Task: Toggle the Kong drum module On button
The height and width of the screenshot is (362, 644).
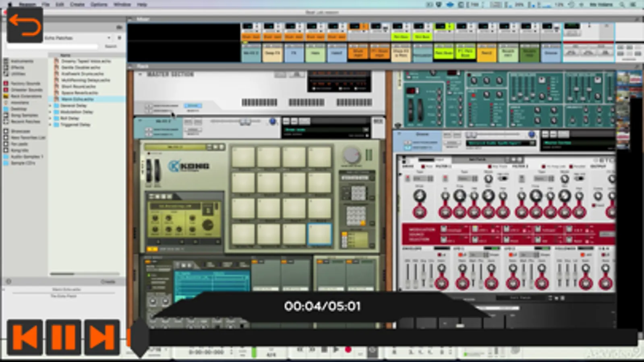Action: pyautogui.click(x=153, y=249)
